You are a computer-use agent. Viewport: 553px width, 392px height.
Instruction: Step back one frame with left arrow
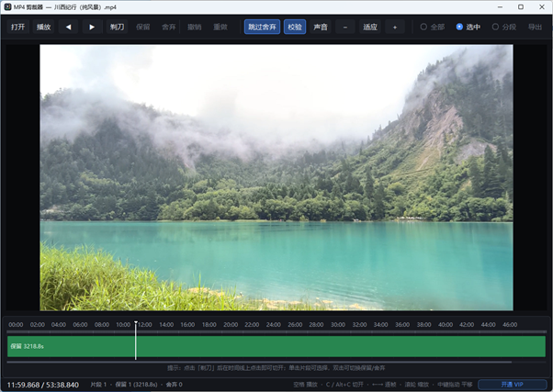(x=68, y=27)
